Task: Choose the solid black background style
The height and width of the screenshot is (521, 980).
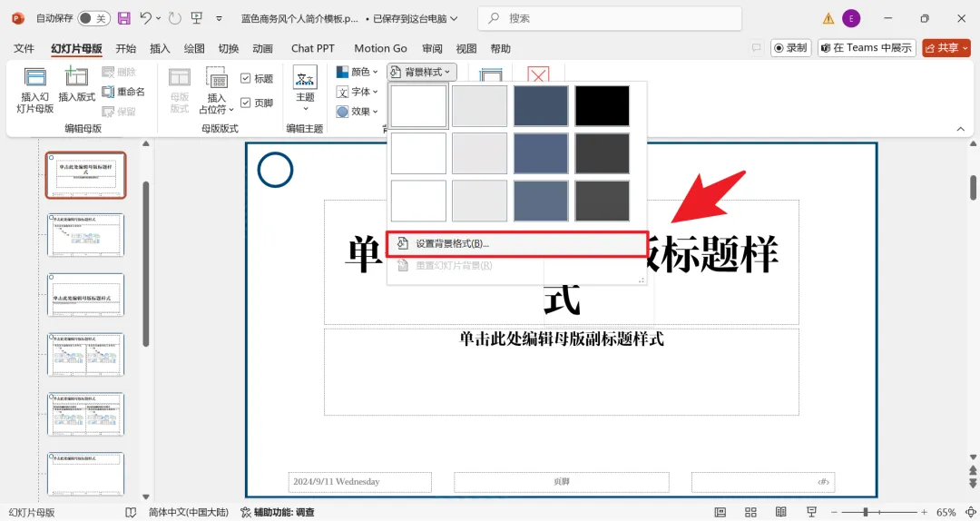Action: 603,105
